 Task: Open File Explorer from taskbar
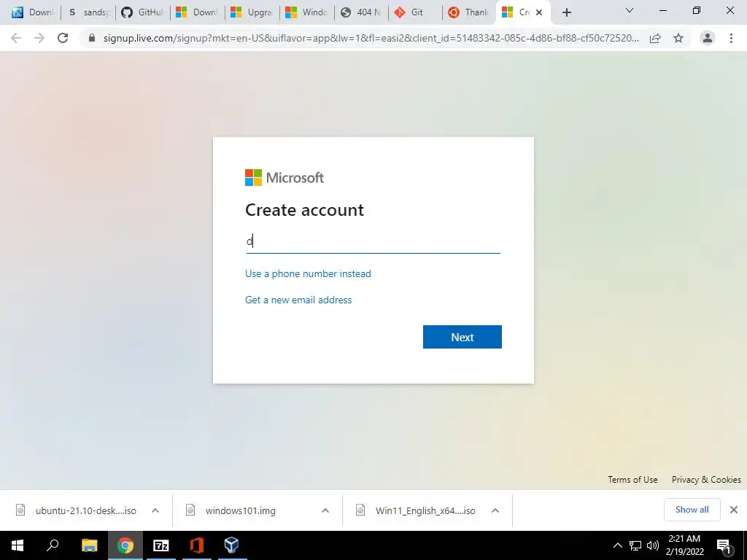(89, 545)
